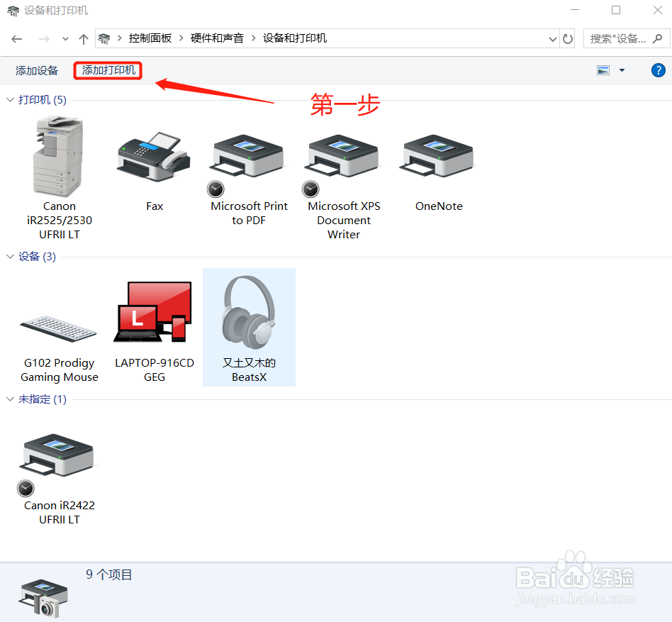
Task: Click the address bar devices location icon
Action: [104, 38]
